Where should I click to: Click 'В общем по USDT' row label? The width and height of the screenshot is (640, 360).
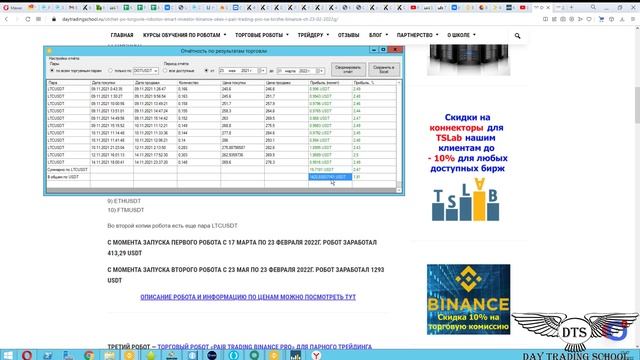point(63,177)
